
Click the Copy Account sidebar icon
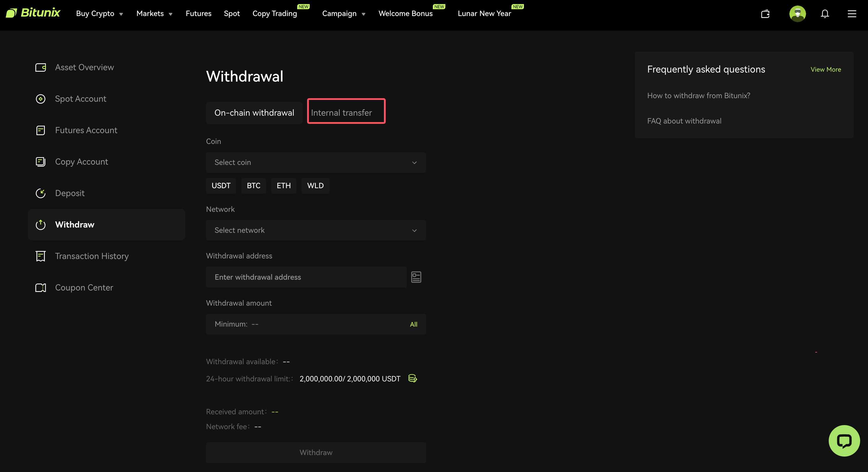pos(40,162)
